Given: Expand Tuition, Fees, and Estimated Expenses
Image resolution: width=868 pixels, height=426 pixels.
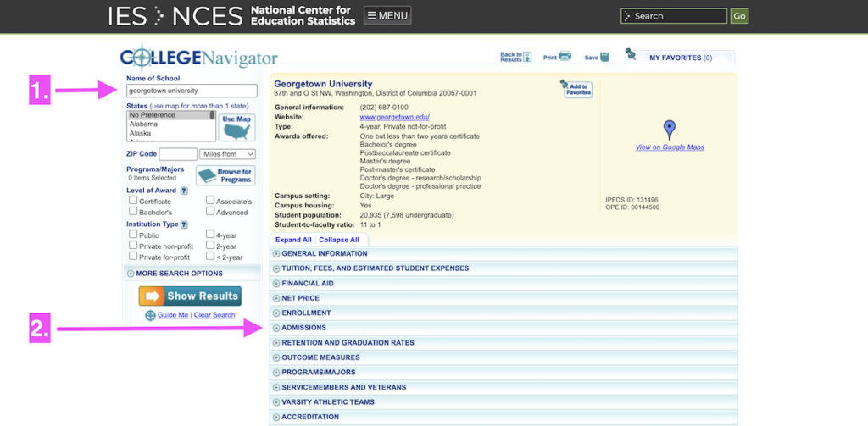Looking at the screenshot, I should [504, 268].
